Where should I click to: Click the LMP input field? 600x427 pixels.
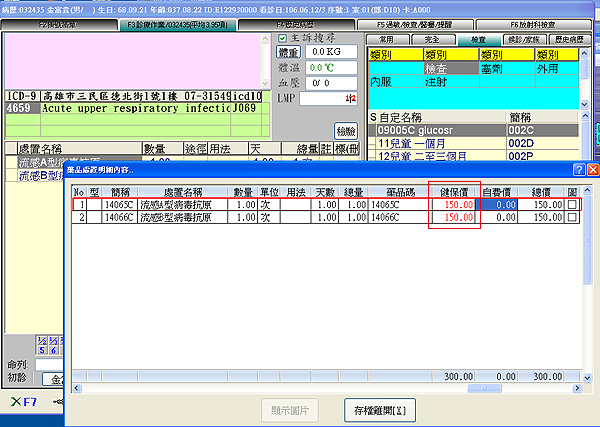point(327,98)
